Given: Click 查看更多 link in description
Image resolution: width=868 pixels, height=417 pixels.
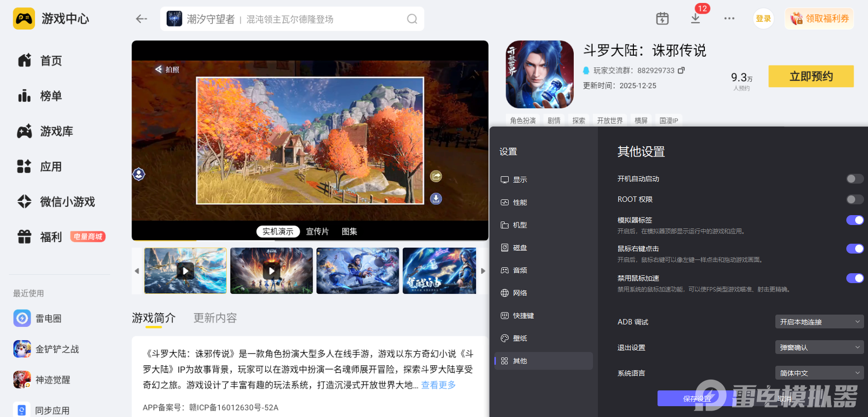Looking at the screenshot, I should (438, 385).
